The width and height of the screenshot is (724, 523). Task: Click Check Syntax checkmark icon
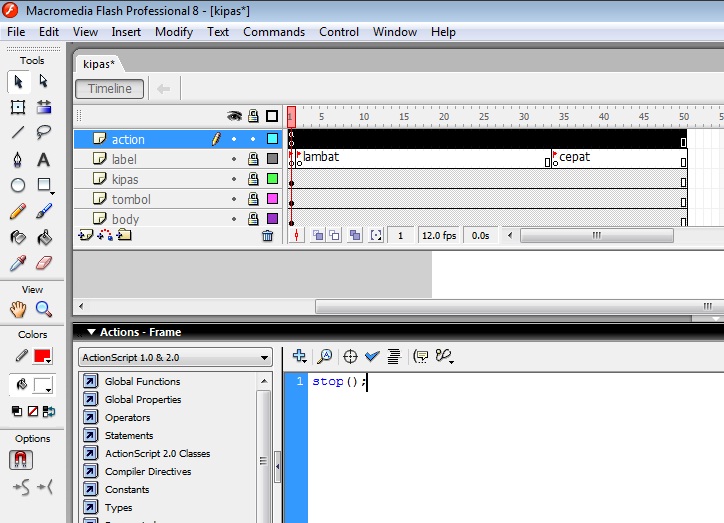372,356
